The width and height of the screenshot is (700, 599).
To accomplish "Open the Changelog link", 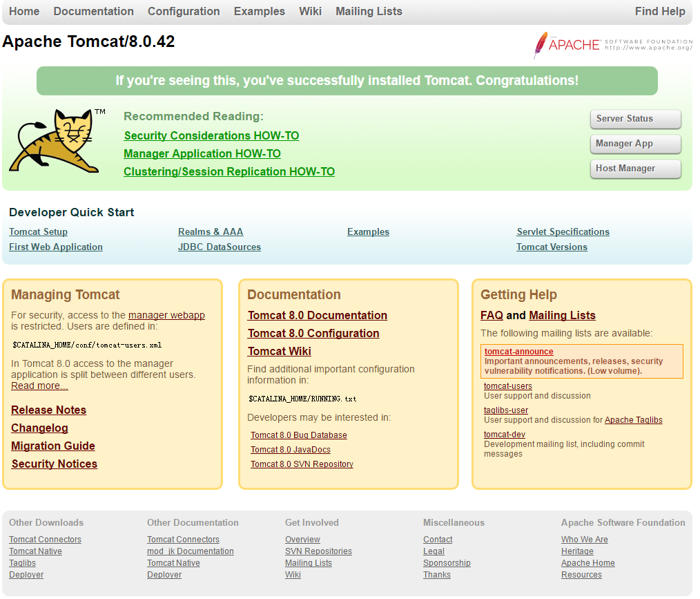I will point(40,428).
